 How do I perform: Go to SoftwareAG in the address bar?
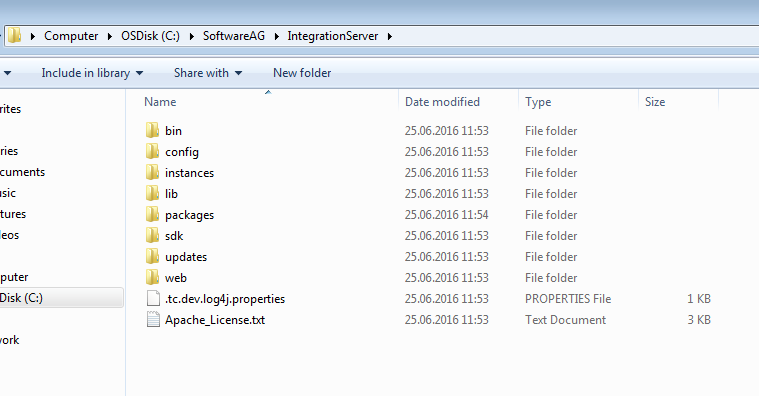[x=234, y=36]
